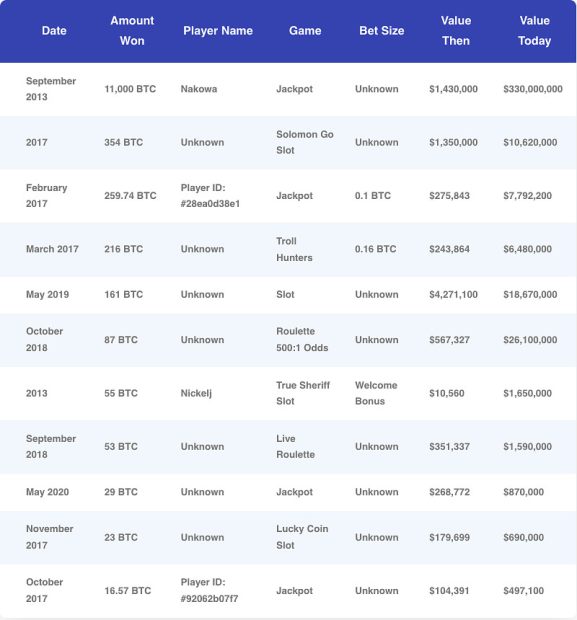Select the Troll Hunters game cell
Screen dimensions: 577x620
pyautogui.click(x=294, y=249)
